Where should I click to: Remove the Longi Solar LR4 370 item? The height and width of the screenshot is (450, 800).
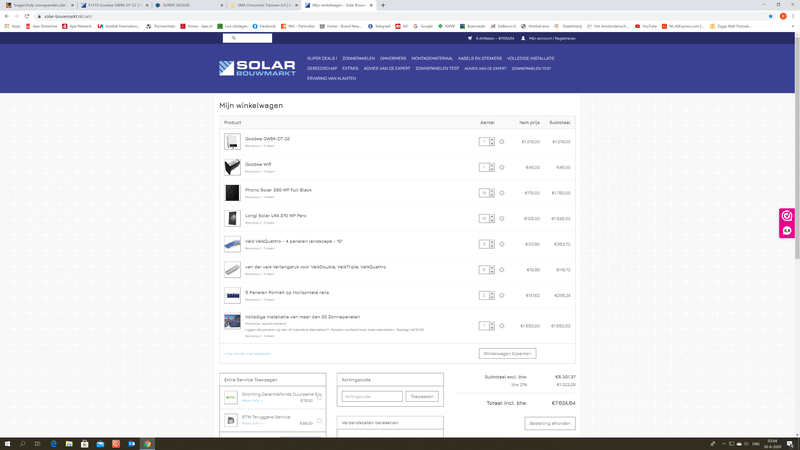click(x=502, y=218)
